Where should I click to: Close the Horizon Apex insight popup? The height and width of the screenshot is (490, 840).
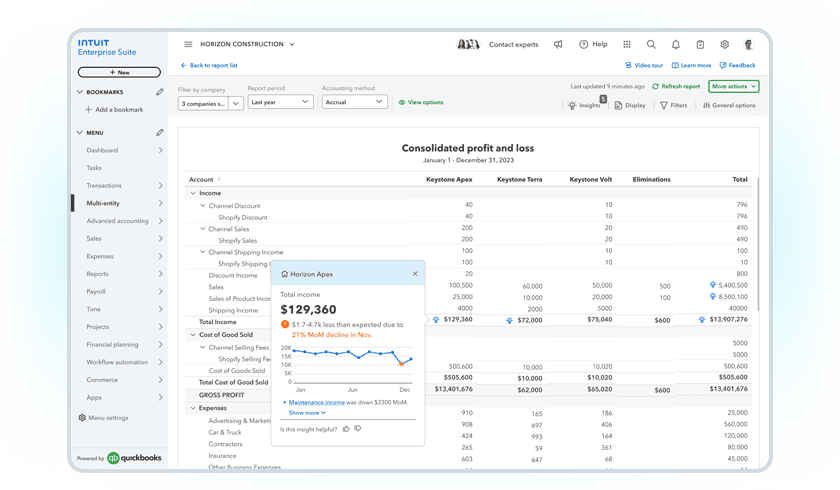415,274
